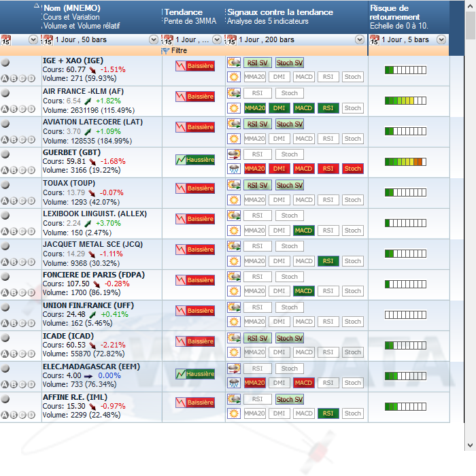Click the 'A' badge in the IGE + XAO row
476x476 pixels.
tap(5, 79)
